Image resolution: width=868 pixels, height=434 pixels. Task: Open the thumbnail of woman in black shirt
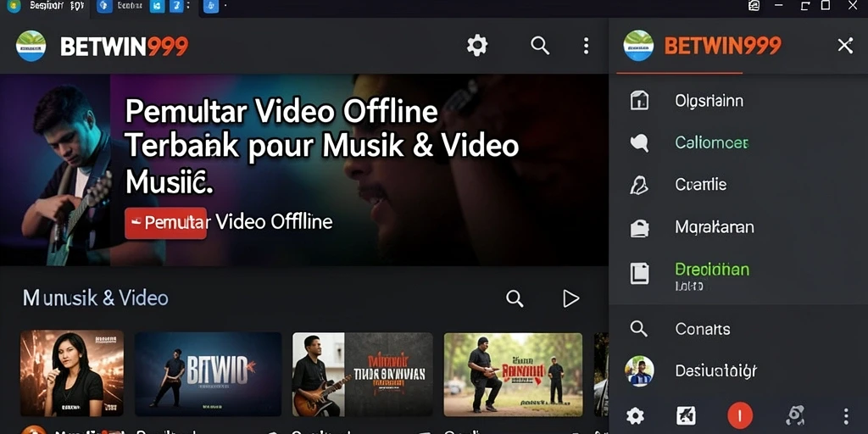(x=72, y=374)
